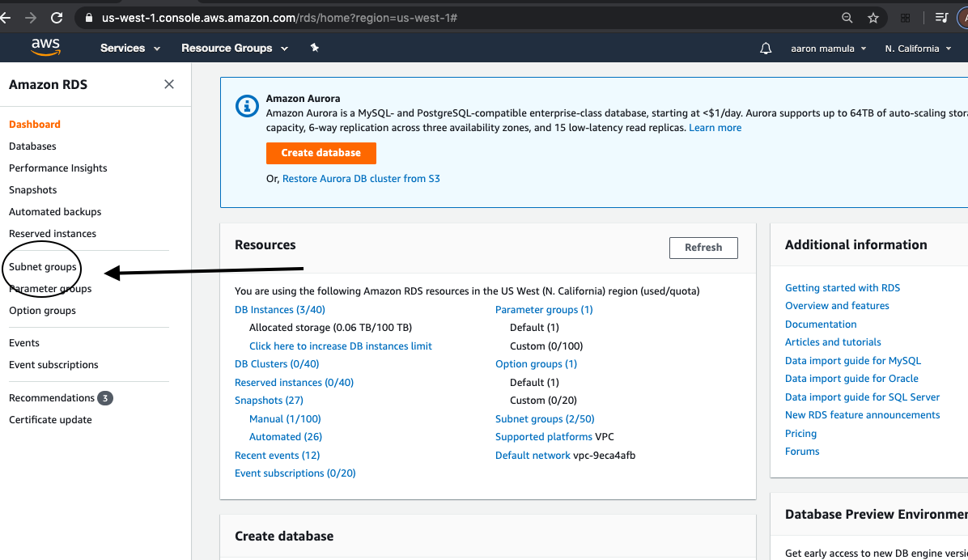Expand the Resource Groups dropdown
This screenshot has height=560, width=968.
click(235, 49)
